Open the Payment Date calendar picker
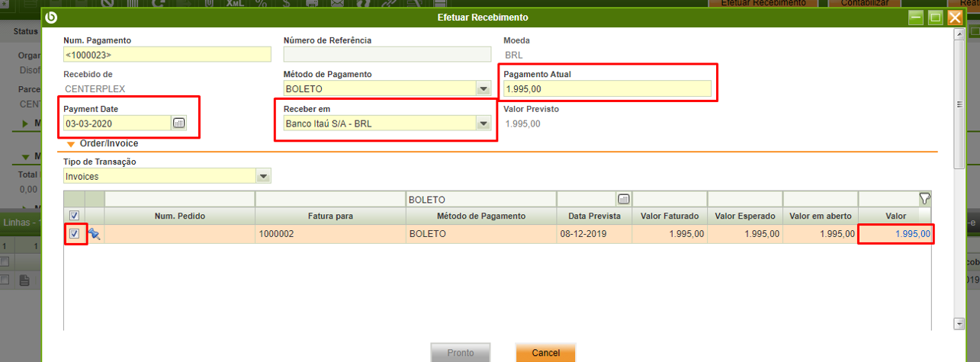 178,123
